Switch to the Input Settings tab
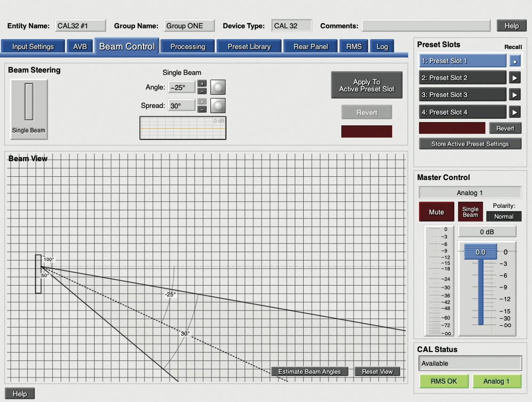Image resolution: width=532 pixels, height=402 pixels. (33, 47)
